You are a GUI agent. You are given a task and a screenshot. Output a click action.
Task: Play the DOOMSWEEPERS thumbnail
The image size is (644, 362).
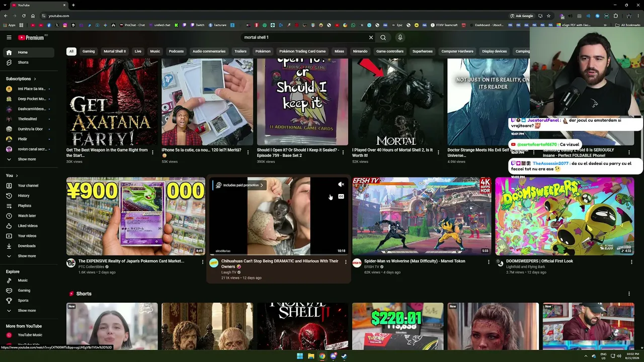(x=565, y=216)
